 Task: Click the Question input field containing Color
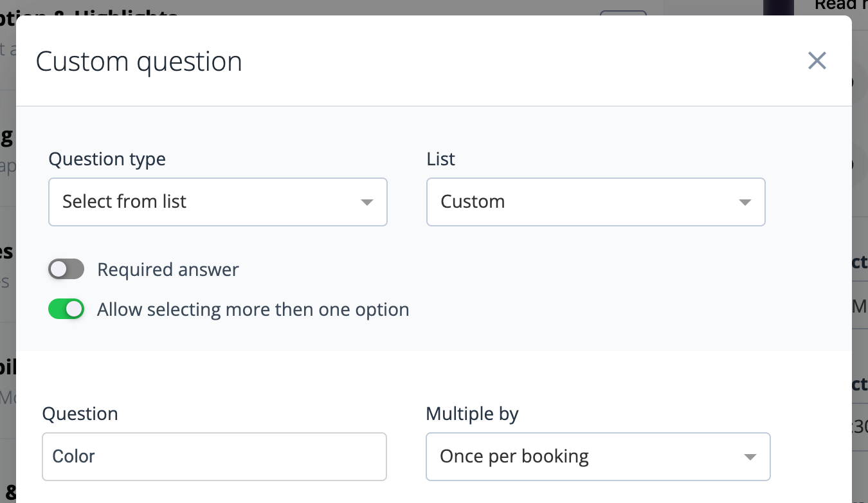[x=214, y=457]
